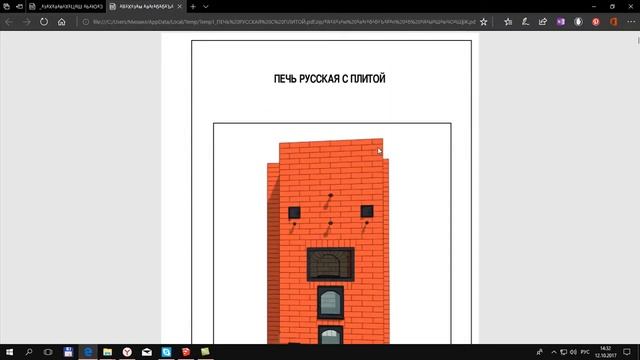Open the grey round extension icon
Screen dimensions: 640x360
coord(578,22)
